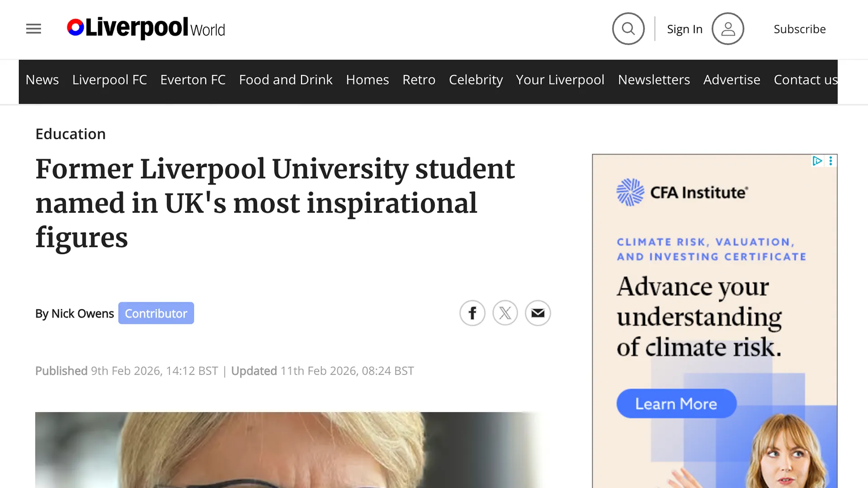Click the Contributor badge
Viewport: 868px width, 488px height.
tap(156, 313)
